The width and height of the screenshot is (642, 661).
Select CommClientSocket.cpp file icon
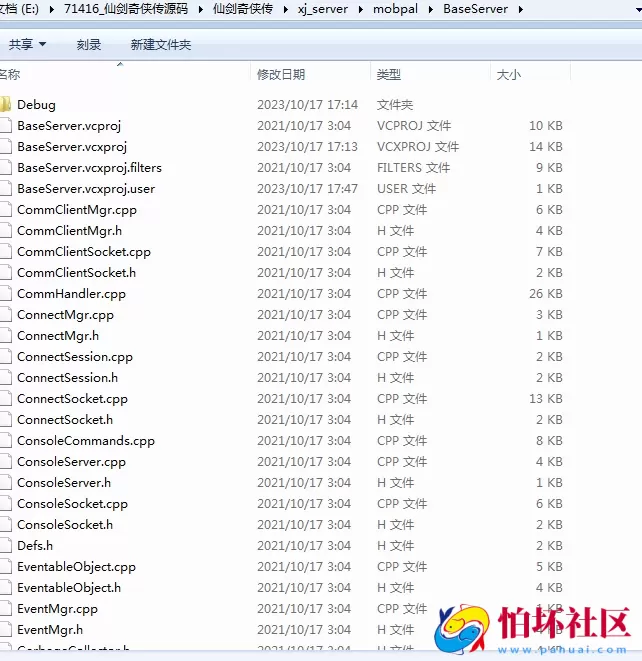click(x=5, y=252)
